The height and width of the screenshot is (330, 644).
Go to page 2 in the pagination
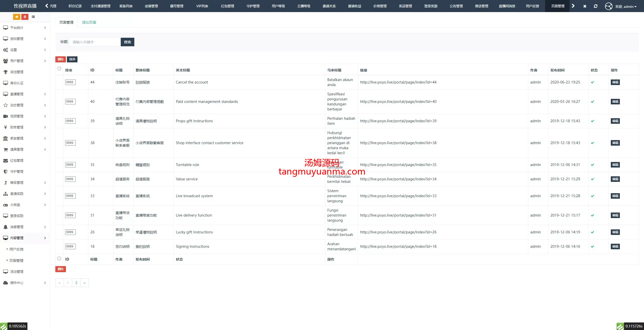(76, 283)
